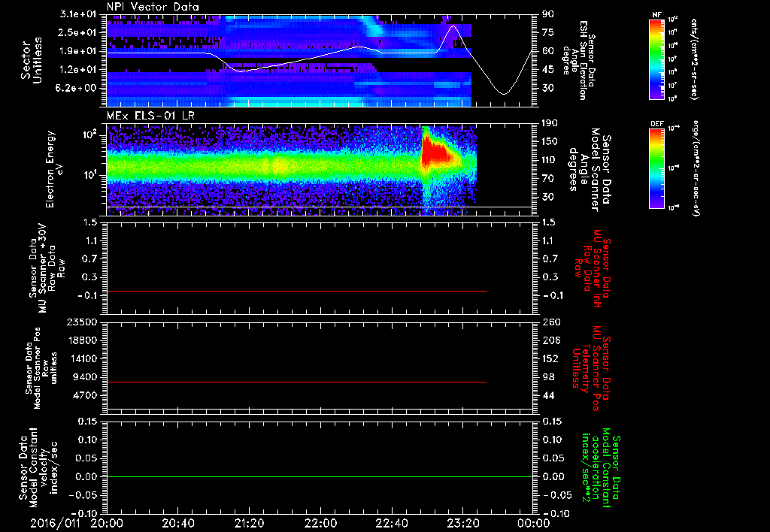Click the 'Model Scanner Angle degrees' axis label
Image resolution: width=770 pixels, height=532 pixels.
tap(590, 170)
